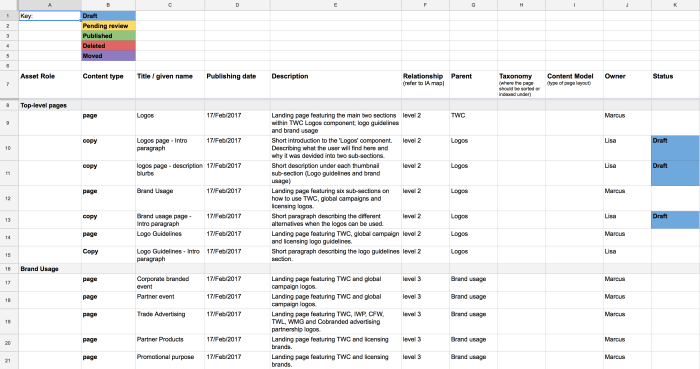The image size is (700, 369).
Task: Click the 'Brand Usage' title cell in row 12
Action: 170,199
